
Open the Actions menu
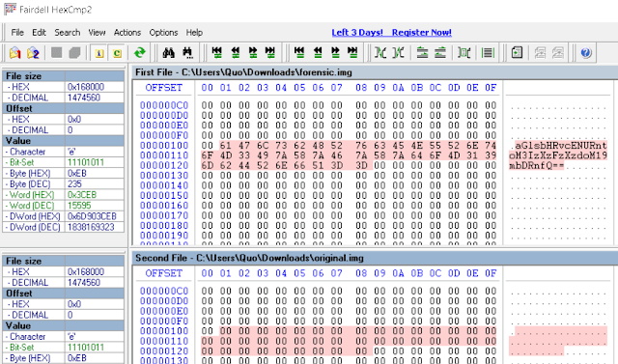tap(127, 32)
